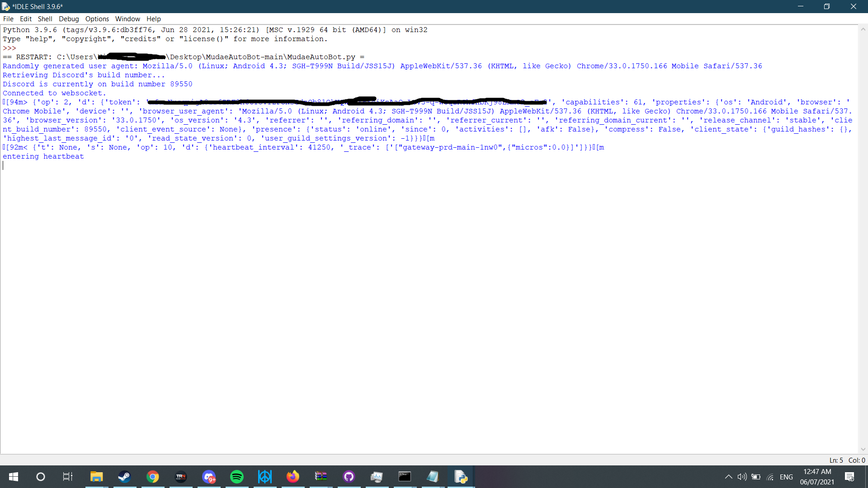Open the Shell menu

pyautogui.click(x=45, y=19)
